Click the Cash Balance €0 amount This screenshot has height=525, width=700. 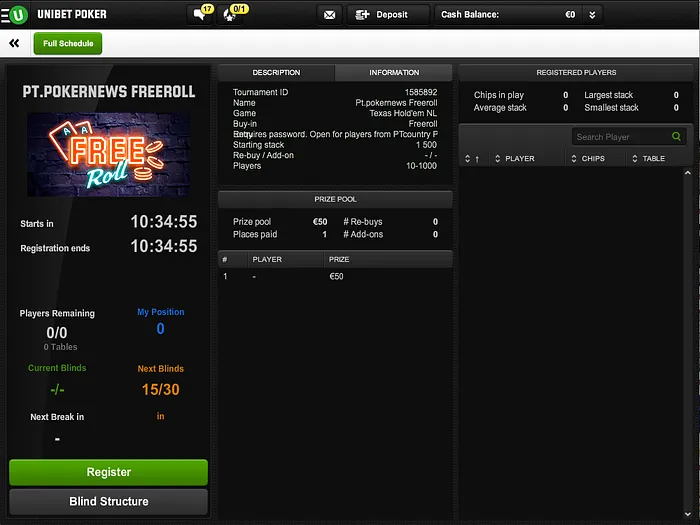click(570, 15)
